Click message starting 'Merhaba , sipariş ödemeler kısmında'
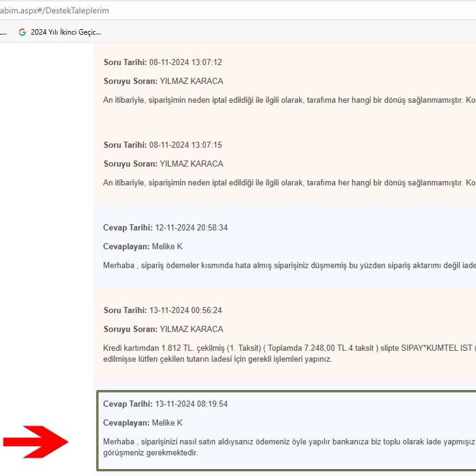This screenshot has height=476, width=476. pos(289,266)
